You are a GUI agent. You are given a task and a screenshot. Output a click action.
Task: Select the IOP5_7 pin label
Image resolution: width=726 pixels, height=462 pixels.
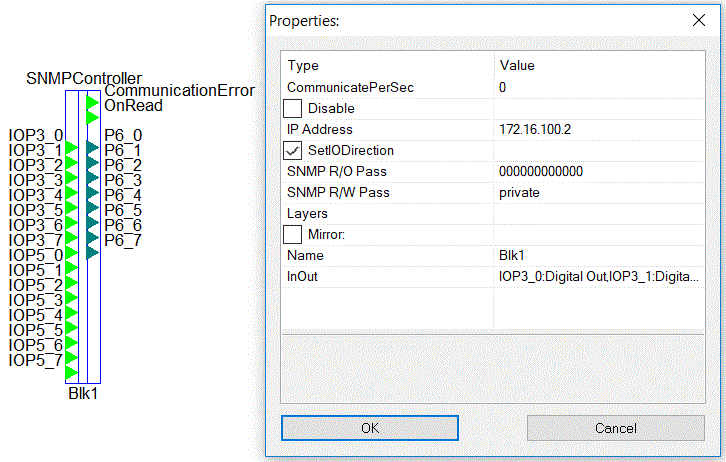click(x=36, y=360)
